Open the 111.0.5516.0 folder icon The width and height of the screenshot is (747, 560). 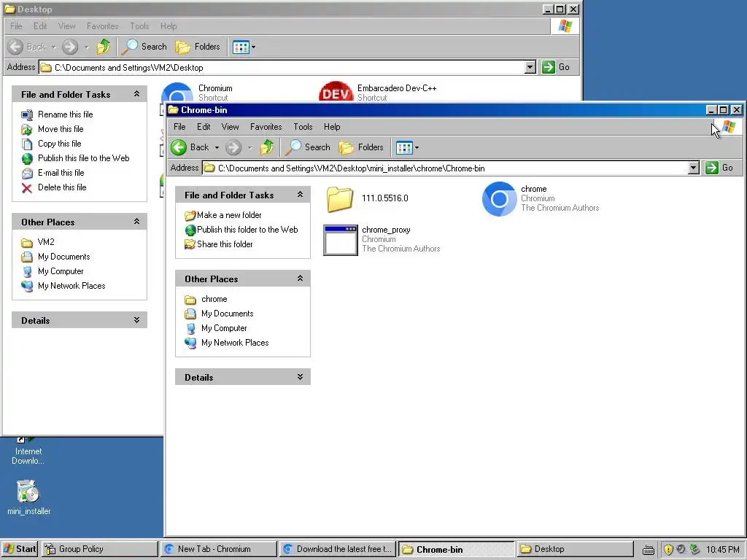tap(340, 199)
